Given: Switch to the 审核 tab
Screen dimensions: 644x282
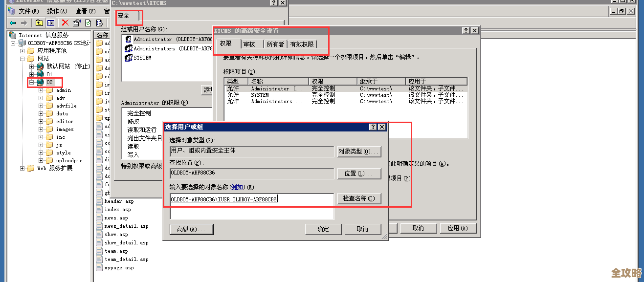Looking at the screenshot, I should [x=250, y=43].
